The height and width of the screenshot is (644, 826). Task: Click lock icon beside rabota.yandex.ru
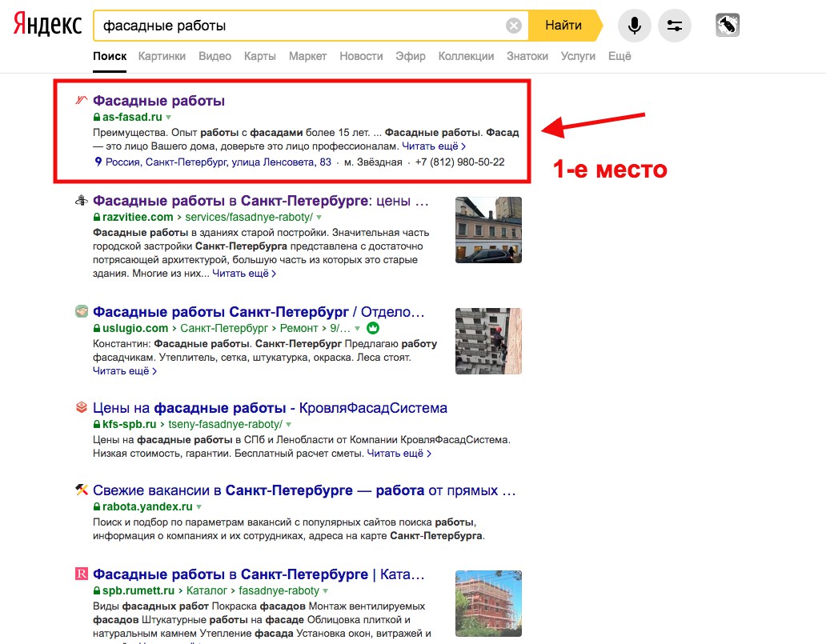[97, 507]
